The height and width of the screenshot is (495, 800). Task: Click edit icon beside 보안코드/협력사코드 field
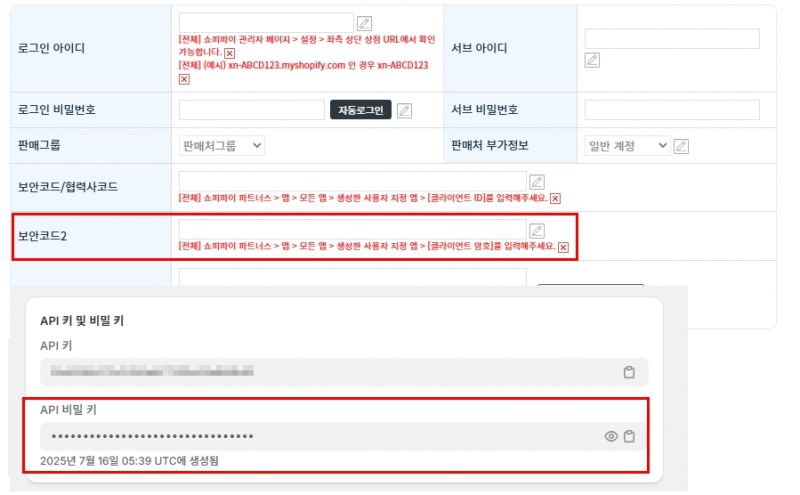(536, 182)
